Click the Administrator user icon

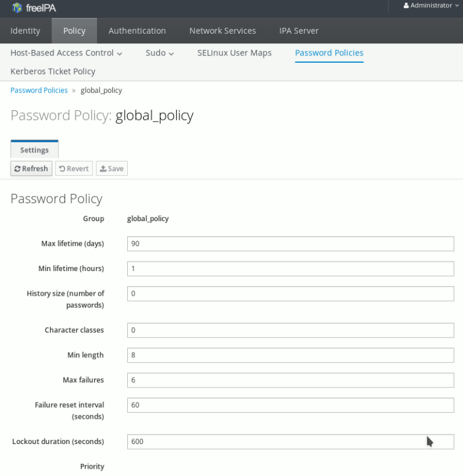pyautogui.click(x=406, y=5)
